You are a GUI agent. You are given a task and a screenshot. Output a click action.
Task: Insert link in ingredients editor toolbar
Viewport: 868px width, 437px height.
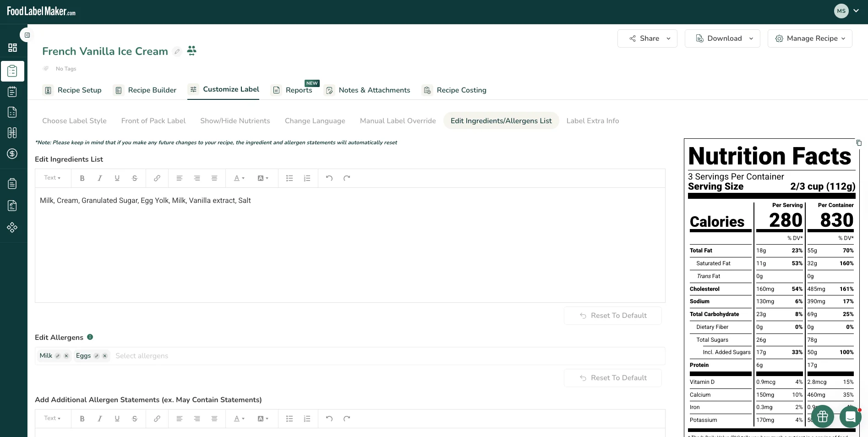point(157,178)
